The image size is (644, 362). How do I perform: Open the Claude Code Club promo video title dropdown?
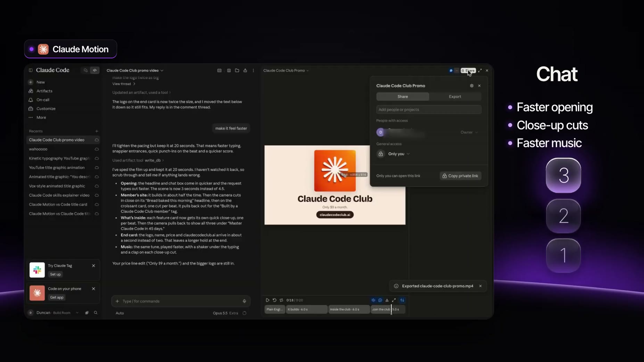click(135, 71)
